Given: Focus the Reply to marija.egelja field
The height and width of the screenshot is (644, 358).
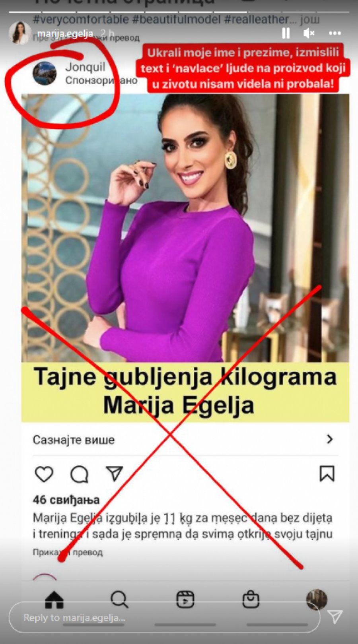Looking at the screenshot, I should [x=164, y=617].
